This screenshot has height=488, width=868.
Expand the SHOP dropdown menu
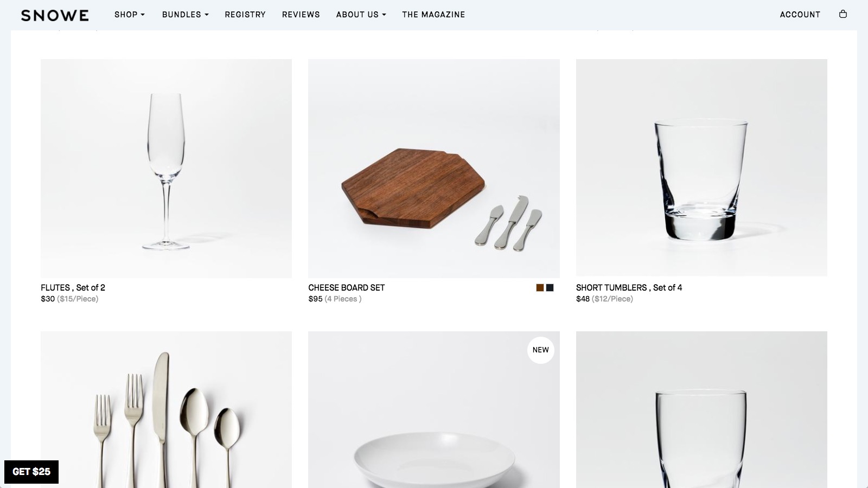click(130, 15)
